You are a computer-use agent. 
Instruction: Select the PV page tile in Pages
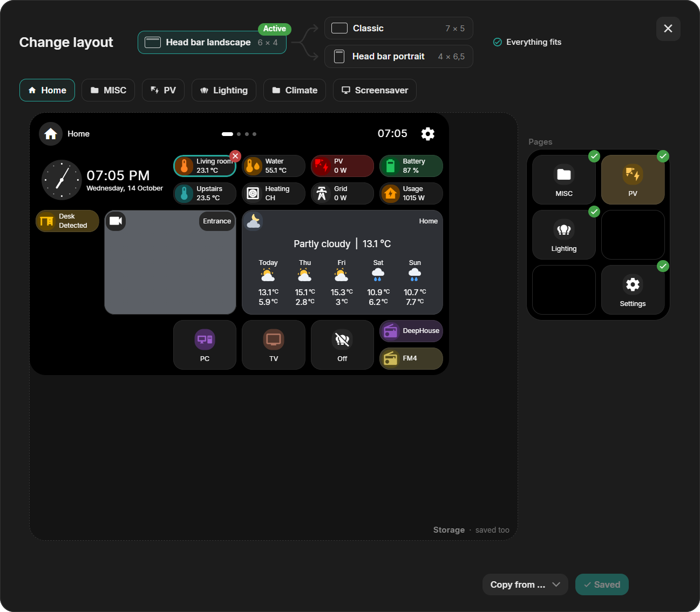pyautogui.click(x=633, y=180)
